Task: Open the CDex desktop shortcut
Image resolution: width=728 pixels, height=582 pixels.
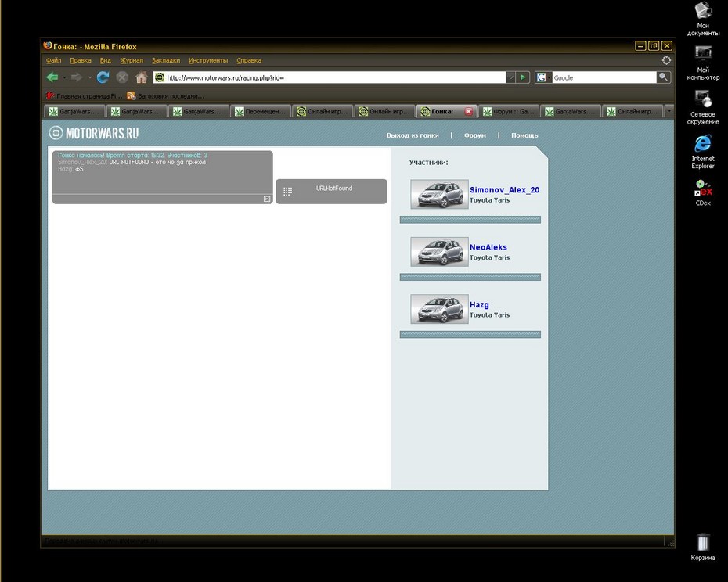Action: pyautogui.click(x=703, y=192)
